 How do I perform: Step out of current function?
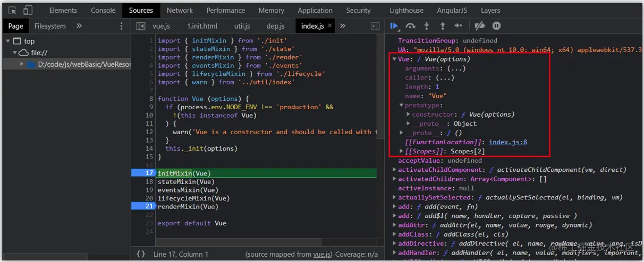442,25
